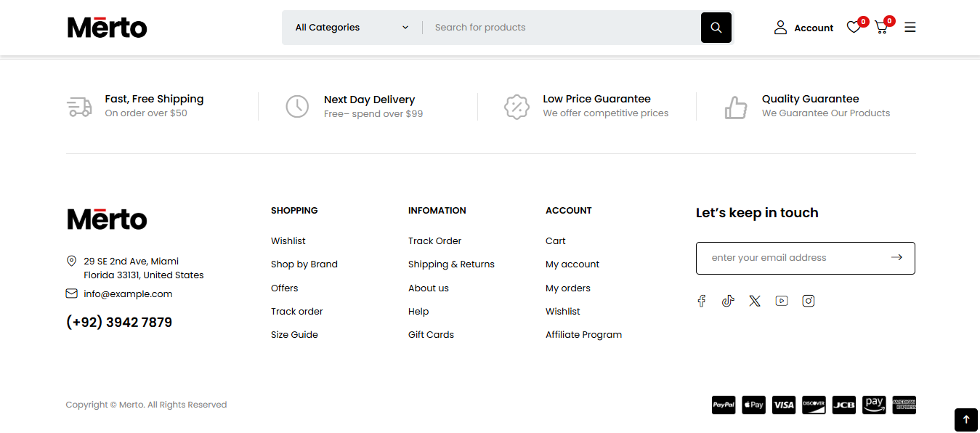The image size is (980, 433).
Task: Open the Shop by Brand footer link
Action: tap(304, 264)
